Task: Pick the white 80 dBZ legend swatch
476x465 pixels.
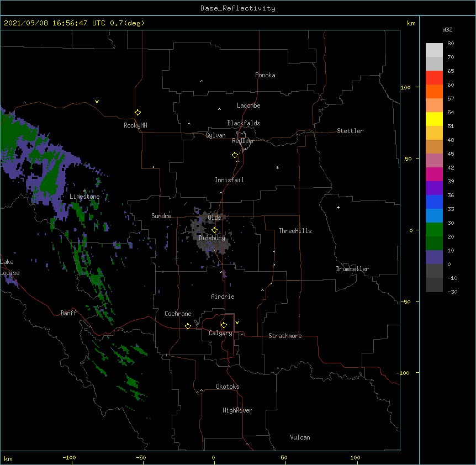Action: (x=434, y=50)
